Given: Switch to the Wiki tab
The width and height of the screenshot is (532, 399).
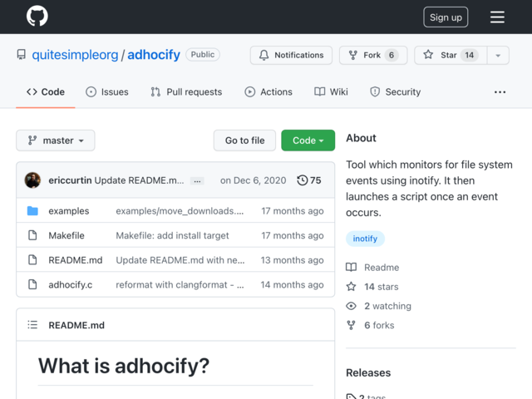Looking at the screenshot, I should click(331, 92).
